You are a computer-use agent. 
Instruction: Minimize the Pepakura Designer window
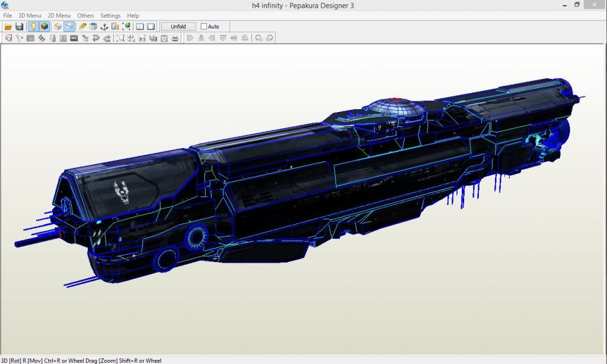tap(565, 5)
